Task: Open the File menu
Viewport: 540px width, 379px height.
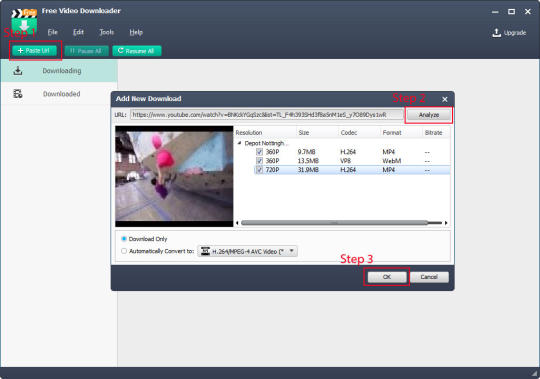Action: (52, 32)
